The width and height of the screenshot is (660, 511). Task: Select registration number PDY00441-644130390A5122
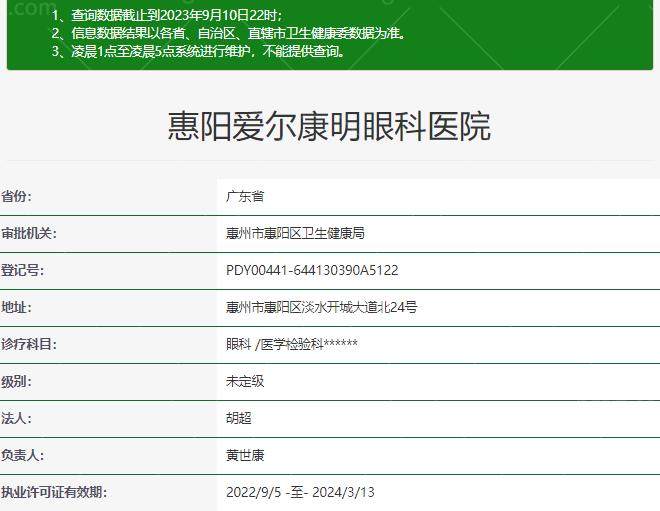pyautogui.click(x=312, y=270)
